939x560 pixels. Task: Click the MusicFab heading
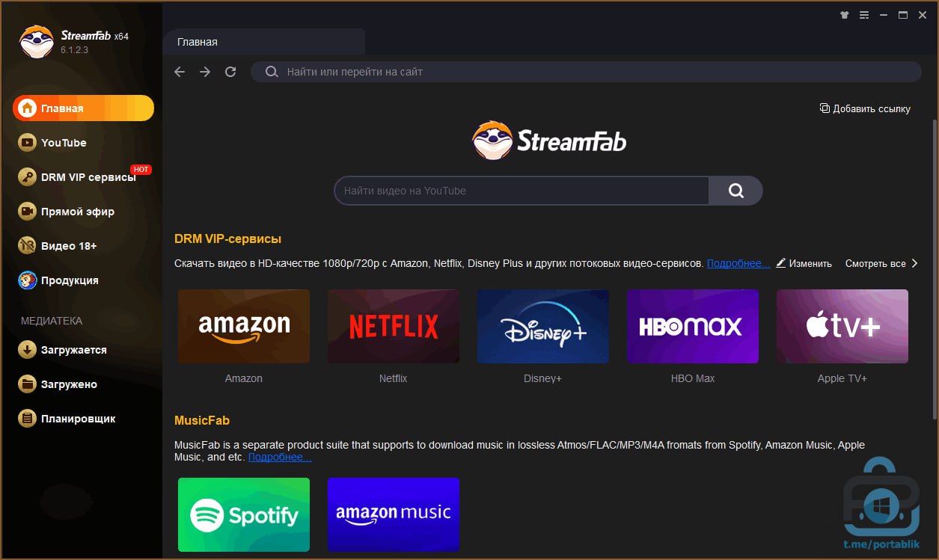[202, 420]
